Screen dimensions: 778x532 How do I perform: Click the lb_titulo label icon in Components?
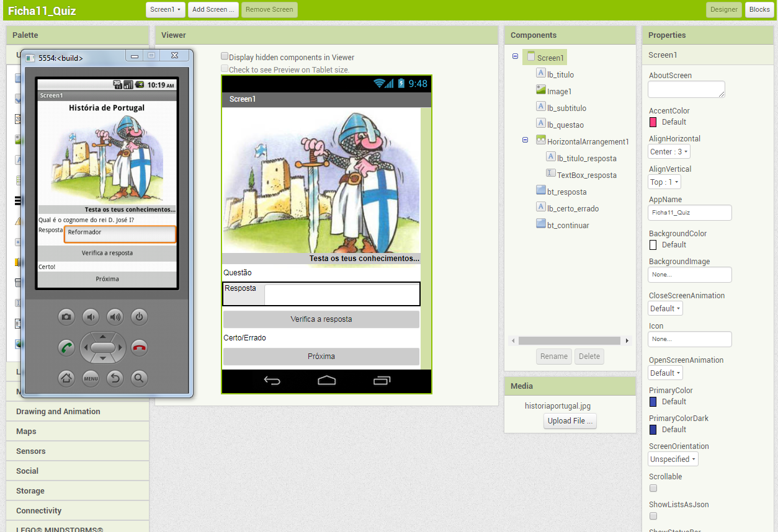click(541, 73)
